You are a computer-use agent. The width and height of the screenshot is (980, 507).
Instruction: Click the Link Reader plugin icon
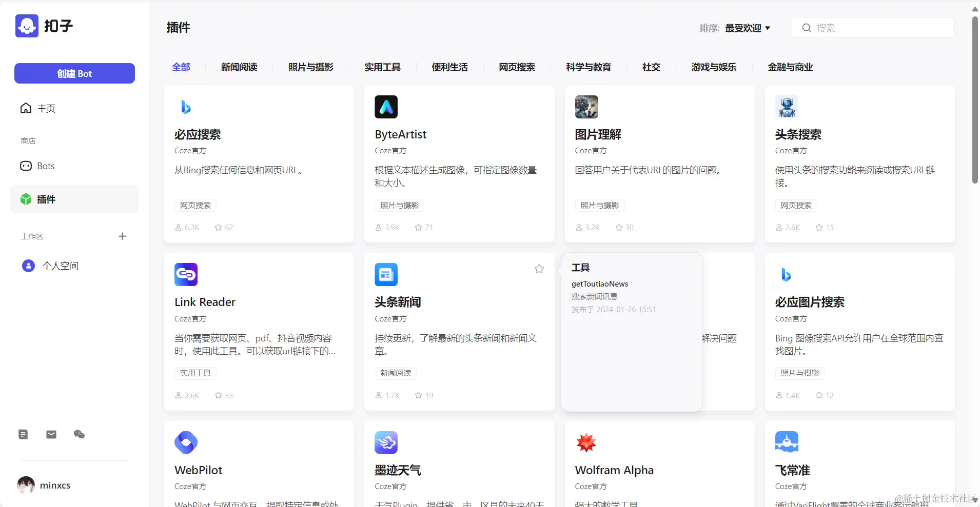click(x=186, y=274)
